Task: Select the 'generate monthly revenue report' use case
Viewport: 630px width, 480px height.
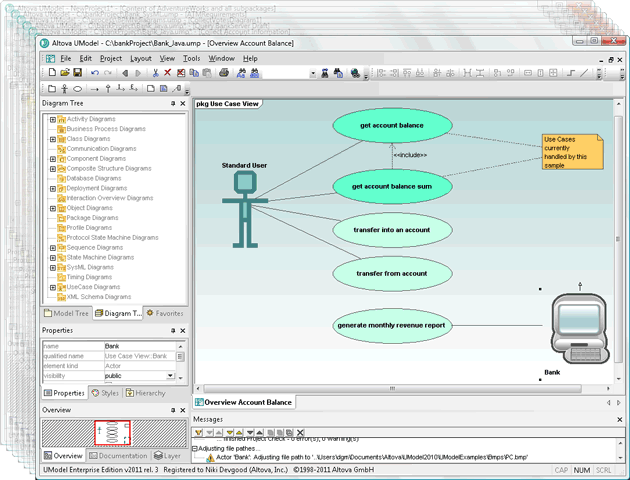Action: click(x=392, y=325)
